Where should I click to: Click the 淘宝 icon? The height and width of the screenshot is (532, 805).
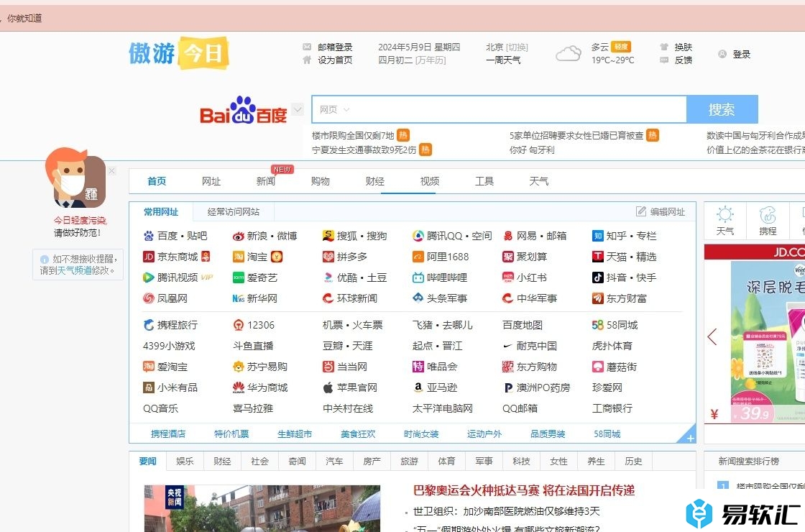[238, 257]
